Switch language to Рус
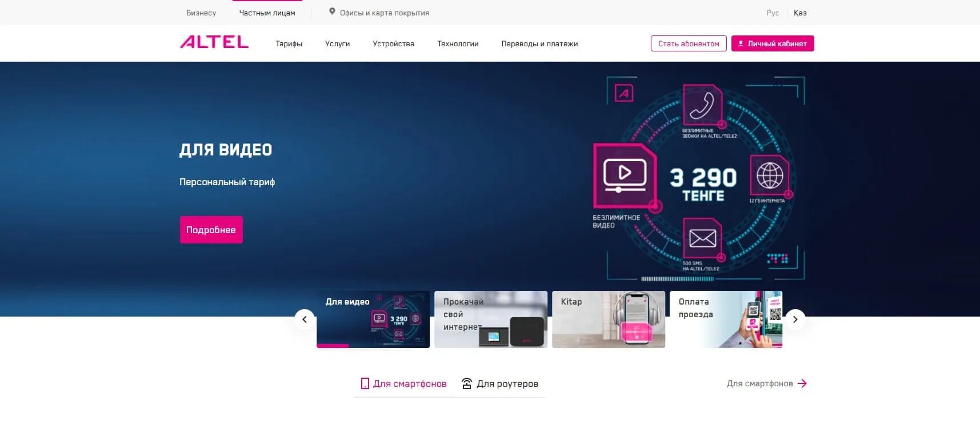 click(773, 13)
